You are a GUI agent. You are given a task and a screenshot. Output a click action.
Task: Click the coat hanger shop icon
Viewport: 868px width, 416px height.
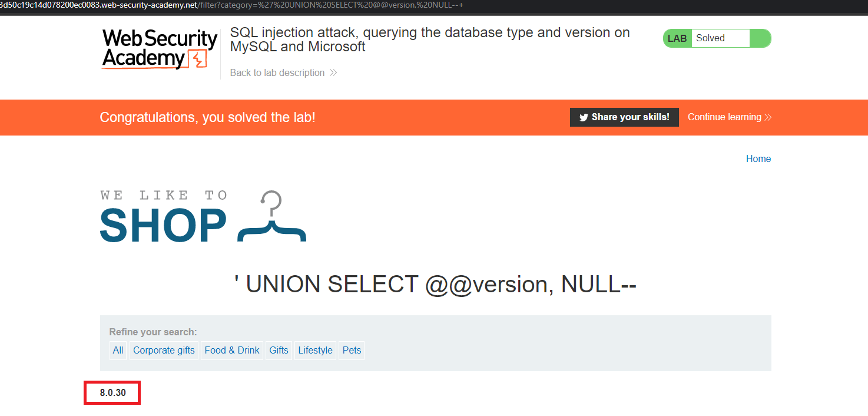271,217
